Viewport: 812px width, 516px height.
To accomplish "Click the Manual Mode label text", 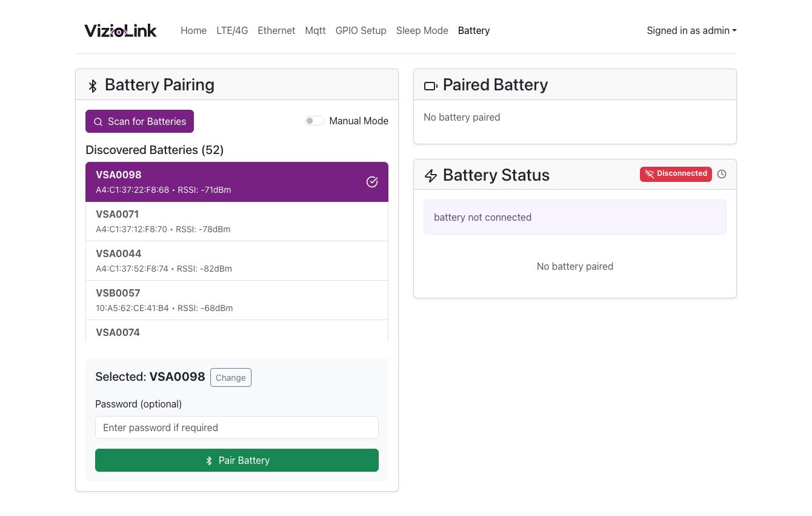I will pyautogui.click(x=359, y=121).
